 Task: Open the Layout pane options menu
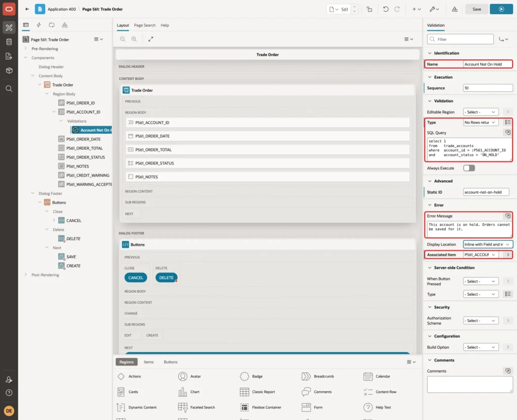point(408,39)
